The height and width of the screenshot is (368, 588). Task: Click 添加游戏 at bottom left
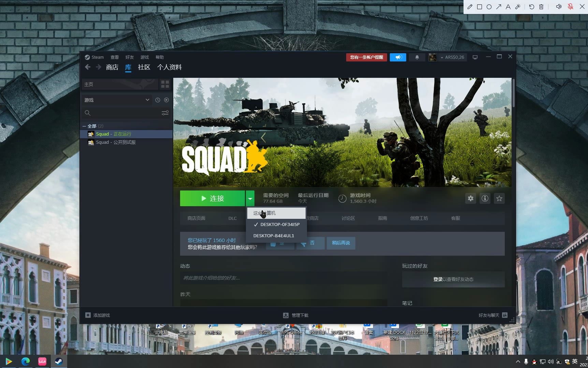tap(98, 315)
